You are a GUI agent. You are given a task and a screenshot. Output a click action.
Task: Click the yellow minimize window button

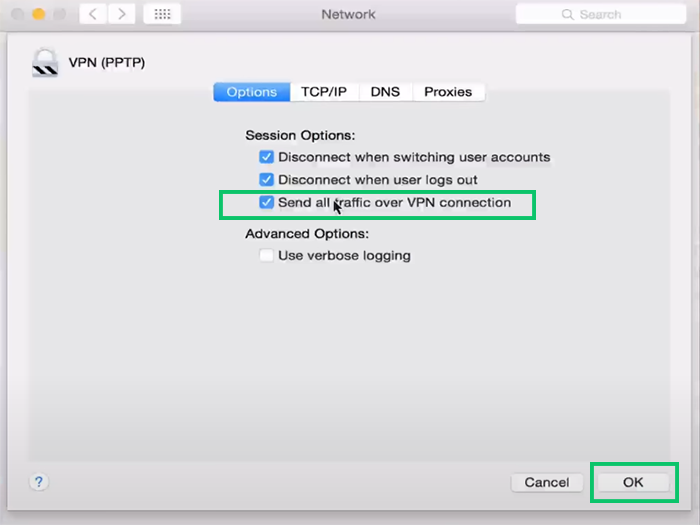39,14
